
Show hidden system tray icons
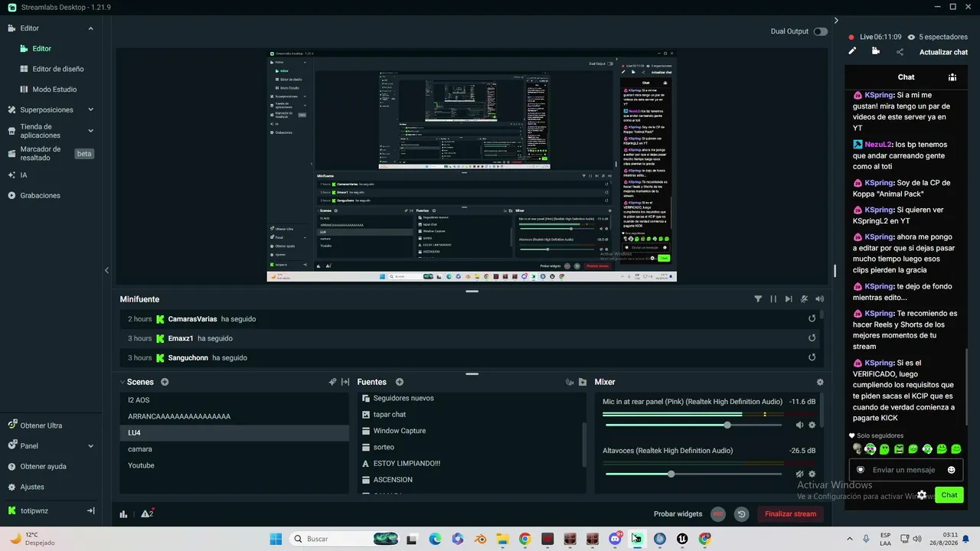(849, 539)
